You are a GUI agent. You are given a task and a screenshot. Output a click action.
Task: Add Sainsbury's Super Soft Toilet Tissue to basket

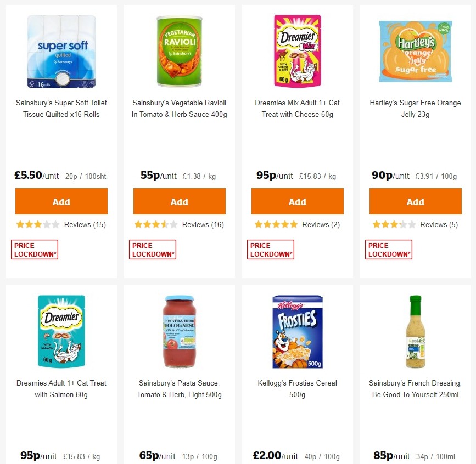61,201
